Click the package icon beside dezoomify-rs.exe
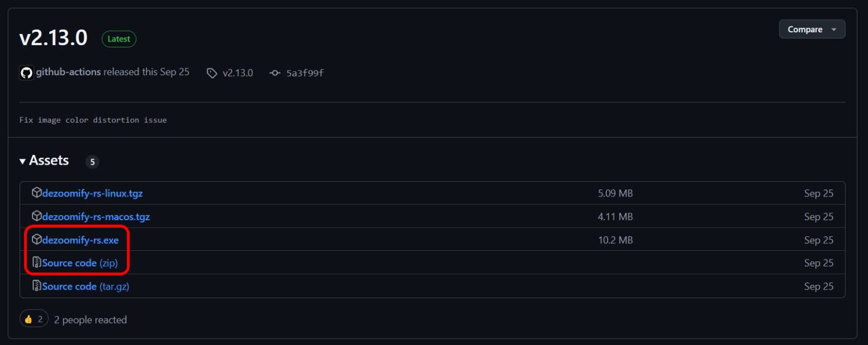Image resolution: width=868 pixels, height=345 pixels. coord(36,239)
